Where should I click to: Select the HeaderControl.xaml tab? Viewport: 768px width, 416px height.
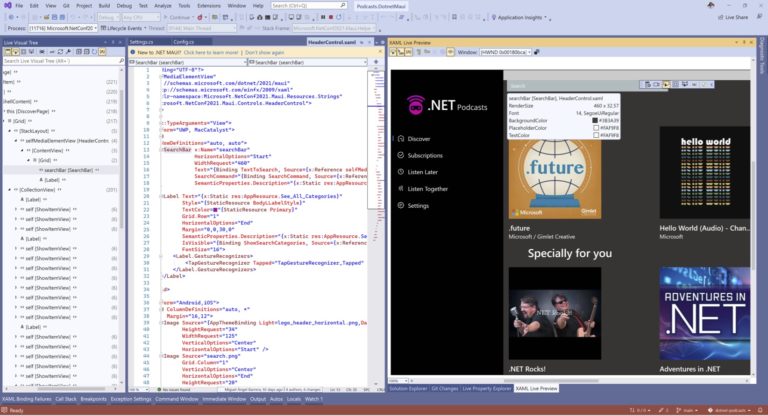(x=332, y=42)
